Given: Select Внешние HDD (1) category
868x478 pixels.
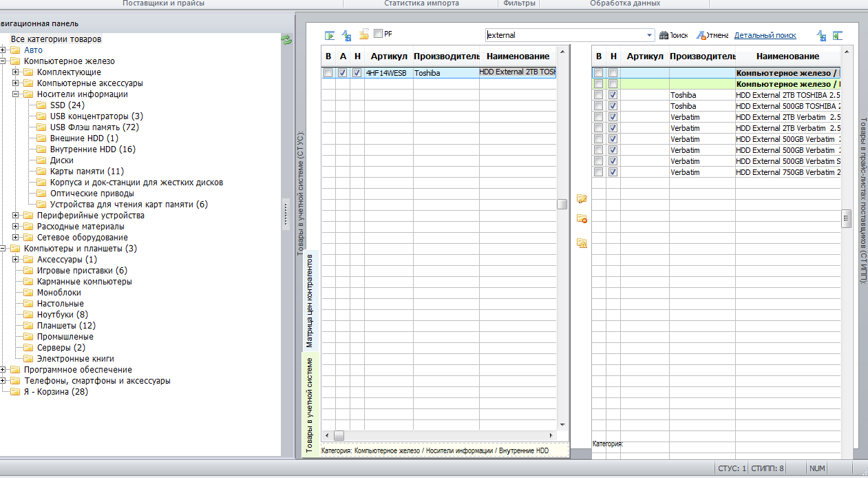Looking at the screenshot, I should (x=84, y=138).
